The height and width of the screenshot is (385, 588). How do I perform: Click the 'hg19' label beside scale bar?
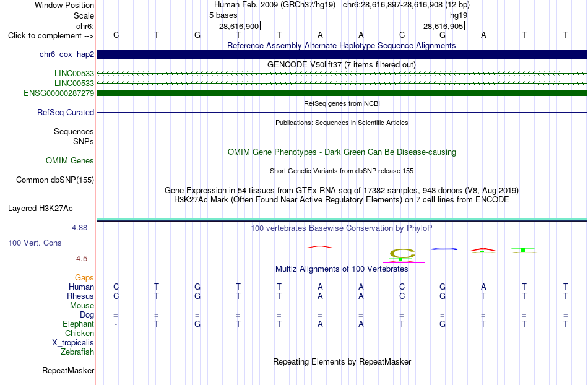[x=459, y=15]
